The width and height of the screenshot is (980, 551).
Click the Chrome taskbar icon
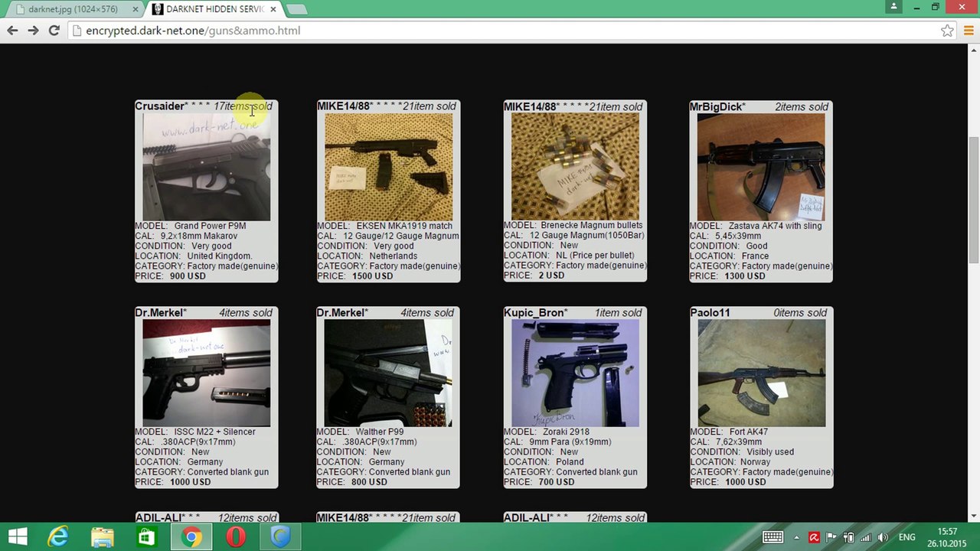[x=191, y=536]
